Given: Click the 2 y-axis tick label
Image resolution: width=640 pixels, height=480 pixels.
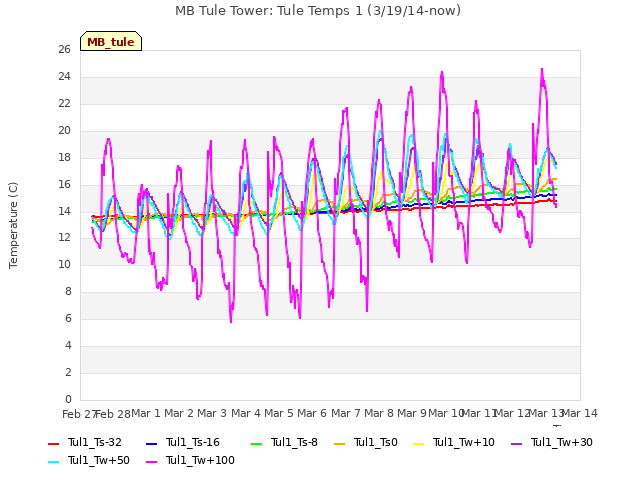Looking at the screenshot, I should 68,372.
